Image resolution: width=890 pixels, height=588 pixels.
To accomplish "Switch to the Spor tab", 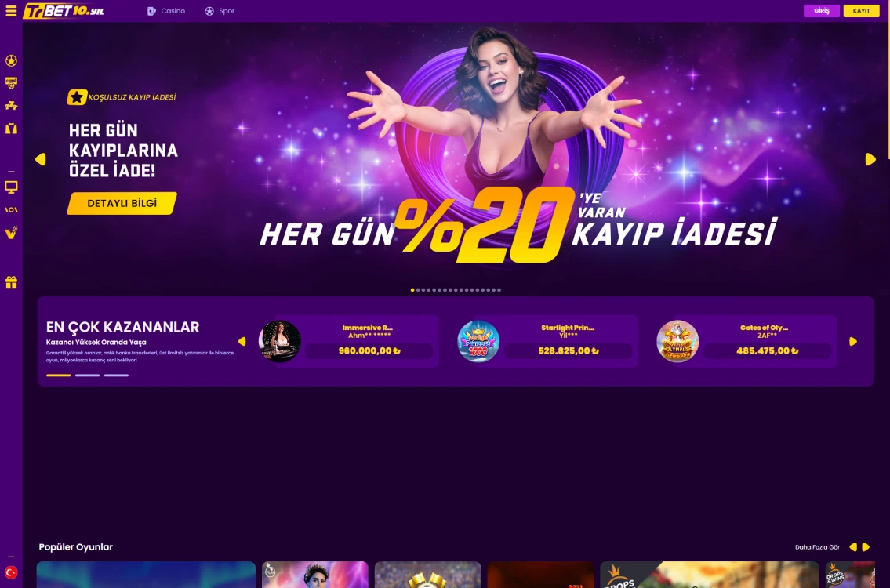I will (220, 10).
